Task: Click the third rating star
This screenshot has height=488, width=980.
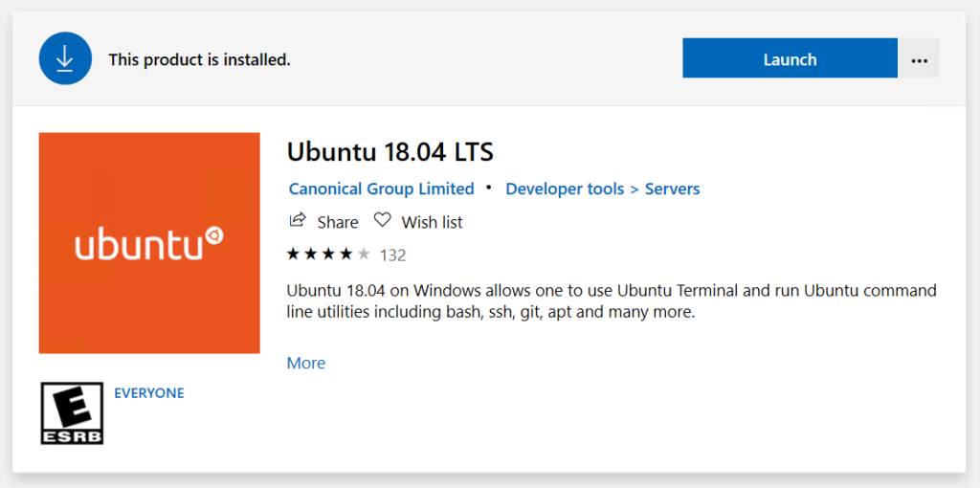Action: 328,254
